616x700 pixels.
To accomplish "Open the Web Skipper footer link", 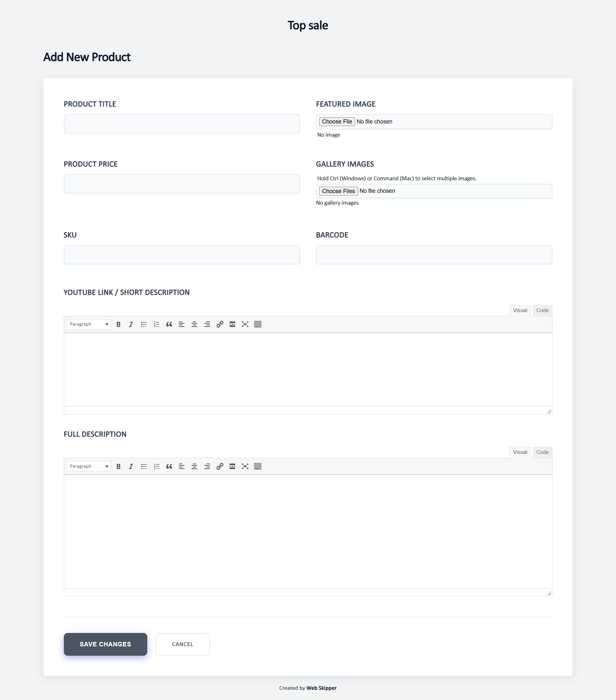I will (321, 688).
